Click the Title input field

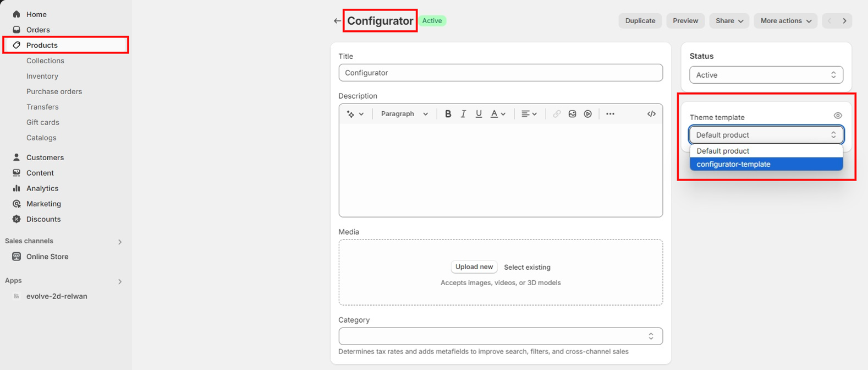(x=500, y=73)
